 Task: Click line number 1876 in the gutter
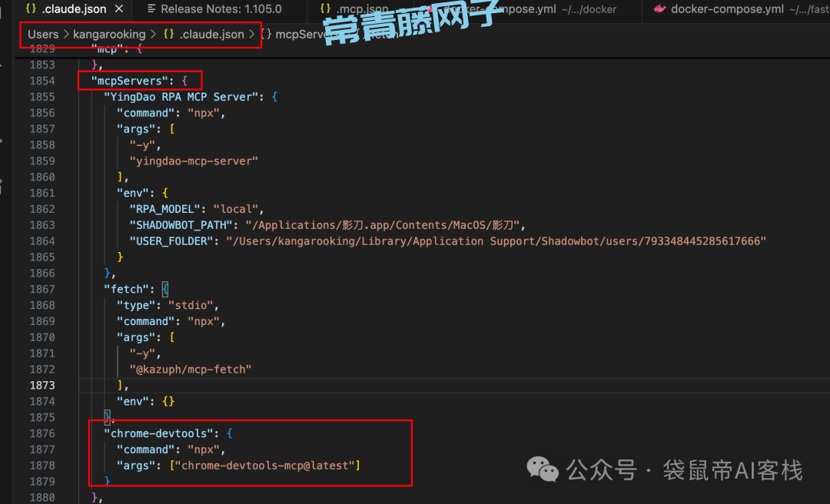41,433
